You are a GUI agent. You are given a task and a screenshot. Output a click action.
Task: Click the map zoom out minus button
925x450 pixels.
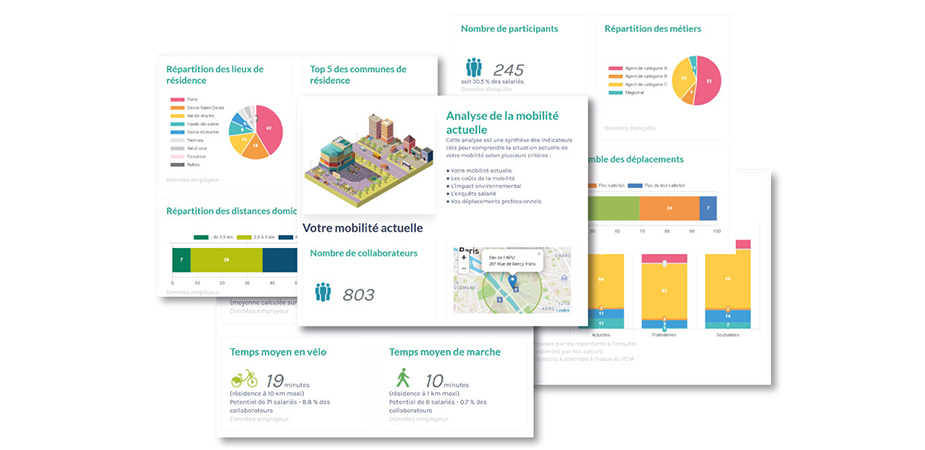coord(463,269)
